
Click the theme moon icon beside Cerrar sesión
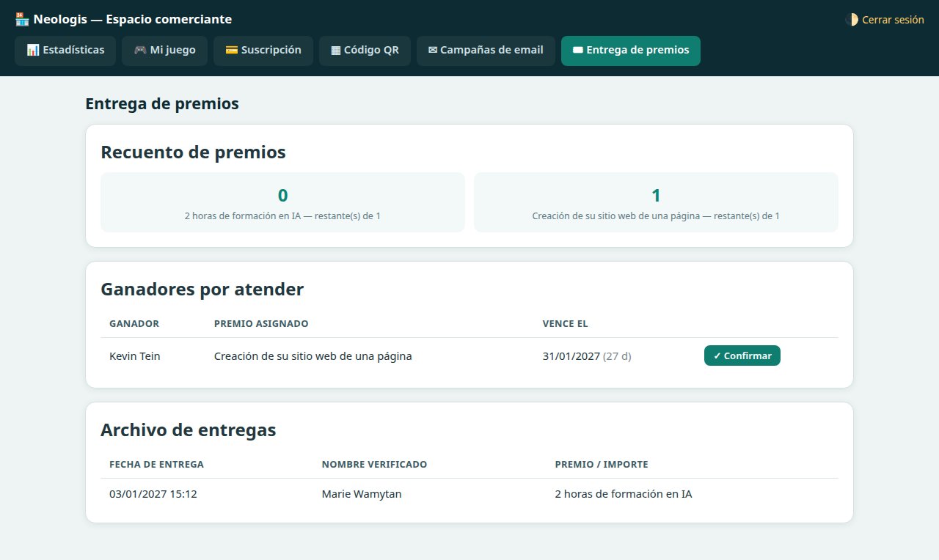(x=852, y=20)
